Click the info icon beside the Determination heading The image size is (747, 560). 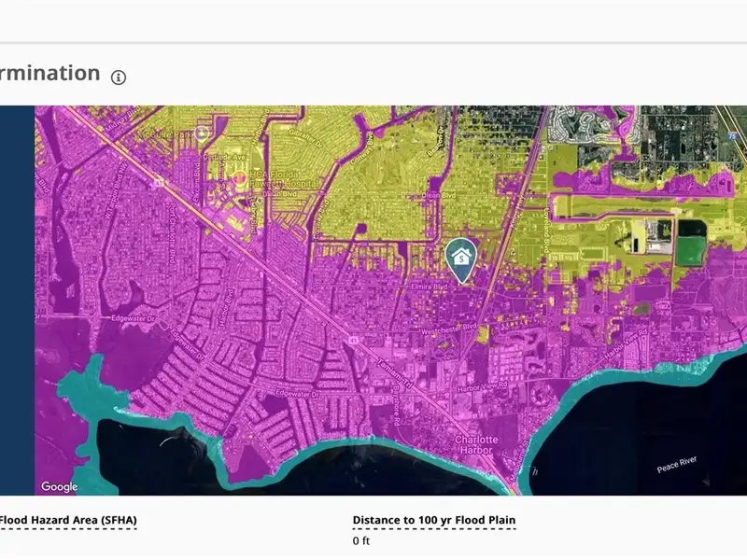pyautogui.click(x=119, y=77)
